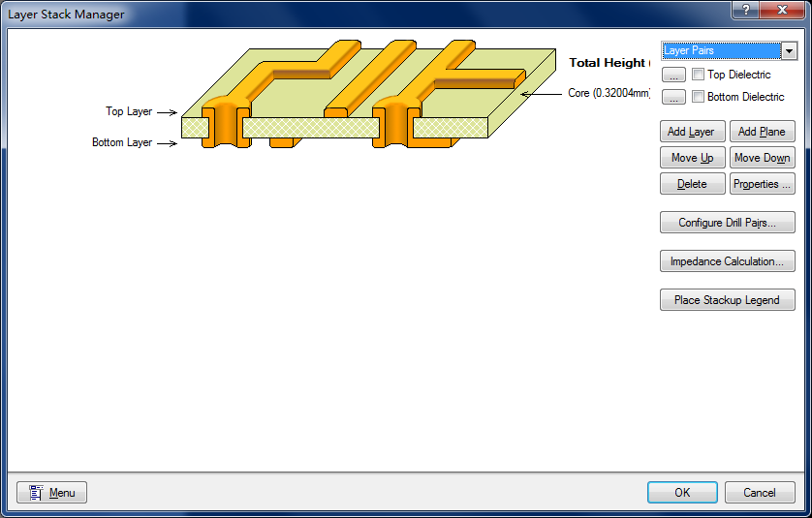Open Configure Drill Pairs dialog
The image size is (812, 518).
727,223
